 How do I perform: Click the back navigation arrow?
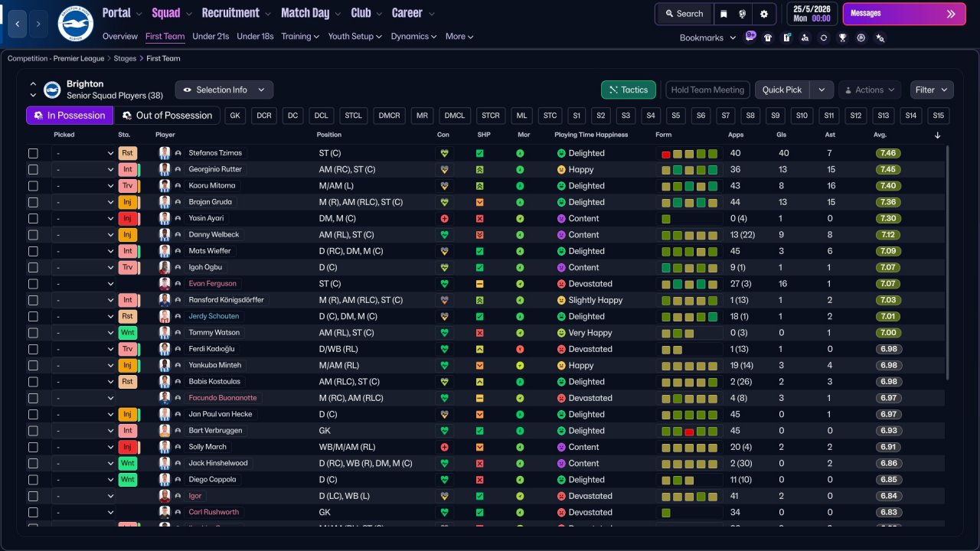18,24
